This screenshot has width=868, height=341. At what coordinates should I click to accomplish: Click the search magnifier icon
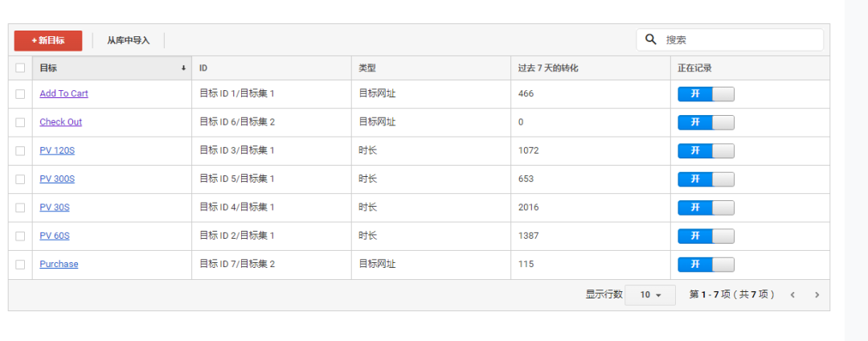tap(651, 39)
